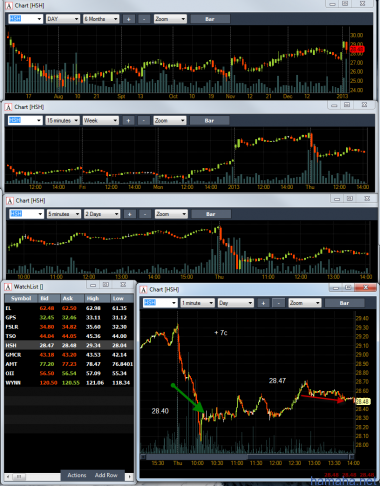Viewport: 380px width, 486px height.
Task: Open the Zoom dropdown on the 1 minute chart
Action: (x=305, y=303)
